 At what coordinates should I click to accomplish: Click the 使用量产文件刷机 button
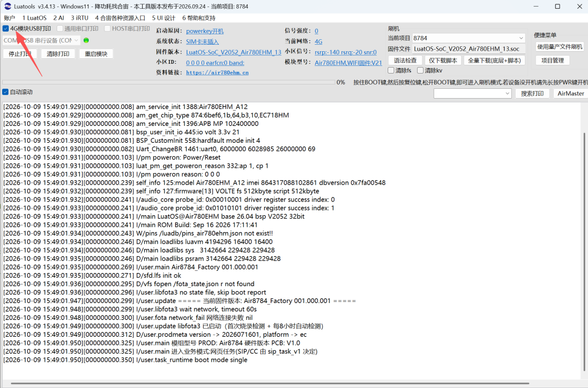point(560,46)
